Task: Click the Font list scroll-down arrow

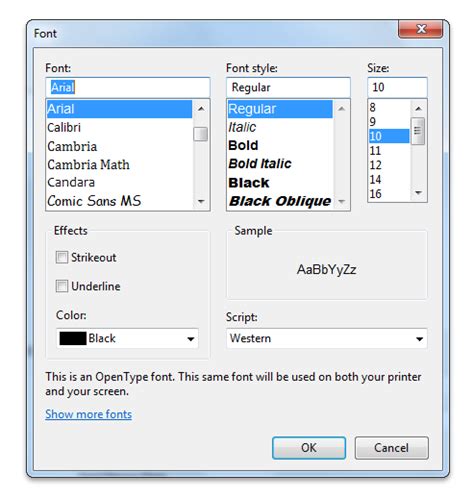Action: point(201,201)
